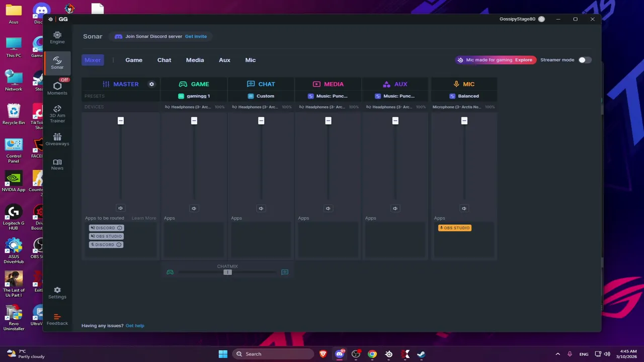This screenshot has width=644, height=362.
Task: Click the CHAT channel header icon
Action: [x=251, y=84]
